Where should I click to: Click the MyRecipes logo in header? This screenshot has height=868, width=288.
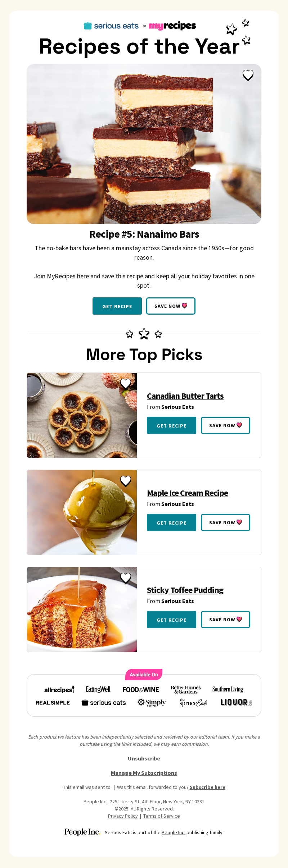[x=172, y=26]
